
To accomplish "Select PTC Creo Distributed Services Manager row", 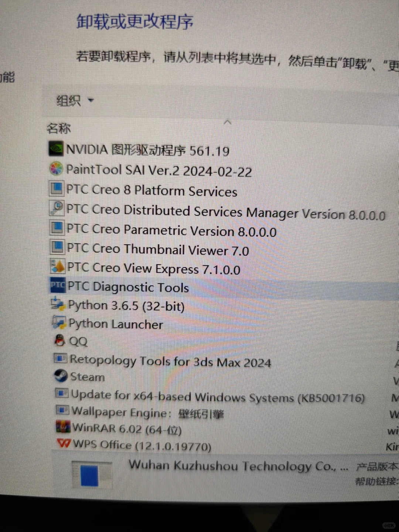I will click(226, 212).
